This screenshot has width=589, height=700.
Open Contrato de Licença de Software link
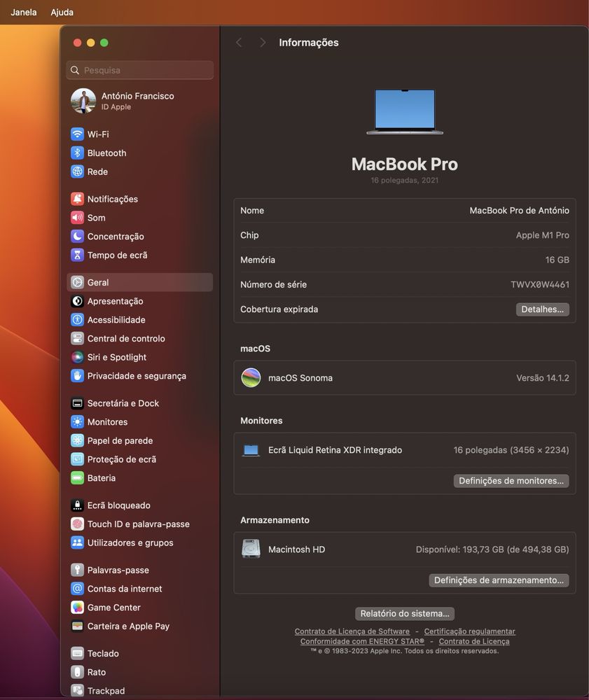352,631
